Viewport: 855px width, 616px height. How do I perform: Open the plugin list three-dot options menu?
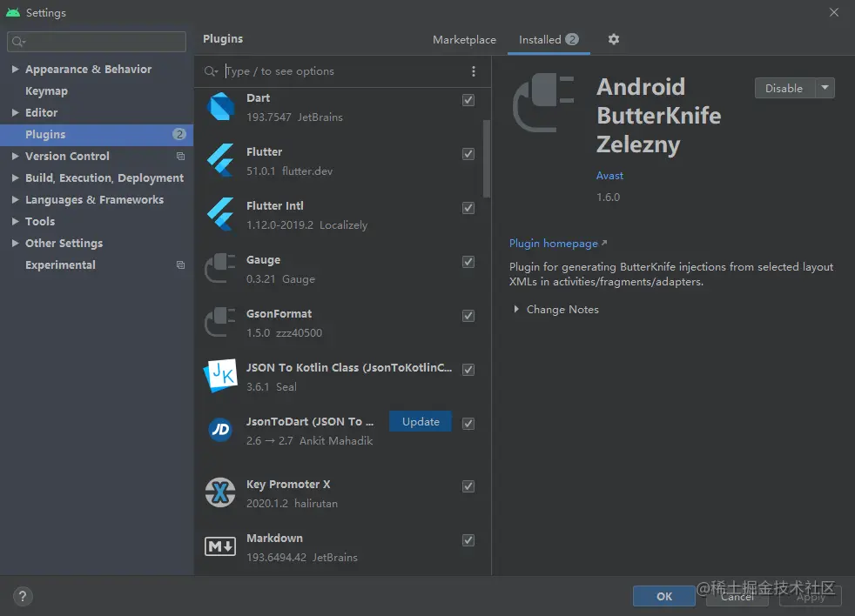[x=474, y=71]
